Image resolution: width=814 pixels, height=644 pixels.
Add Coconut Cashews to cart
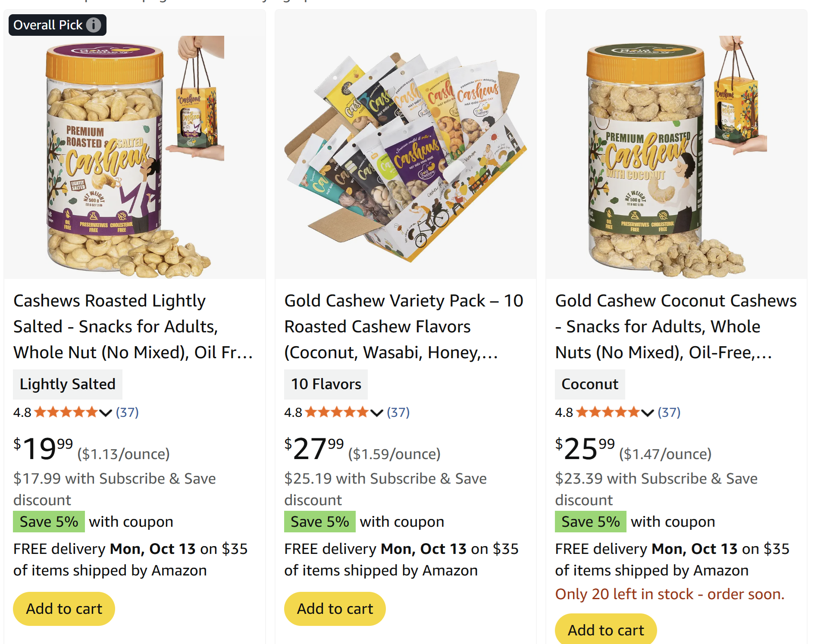pos(606,630)
